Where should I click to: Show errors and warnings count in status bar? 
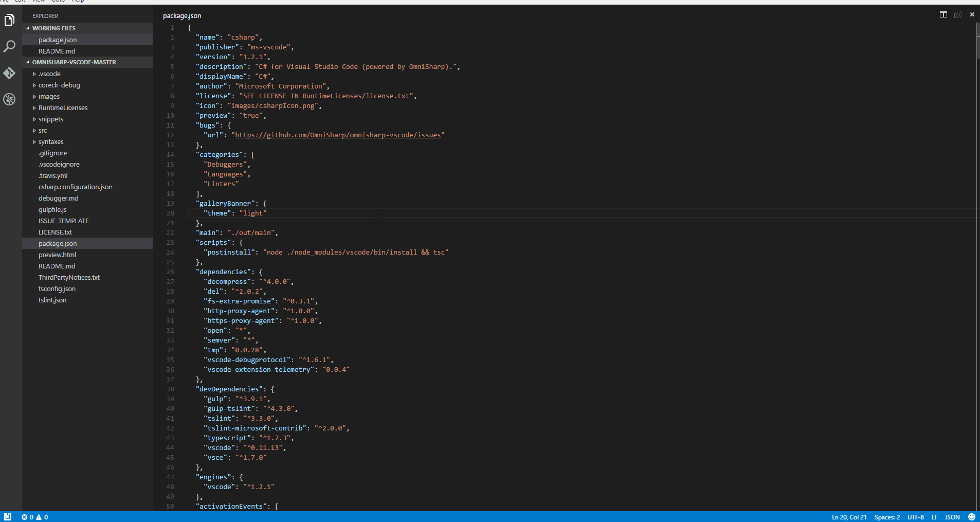34,517
